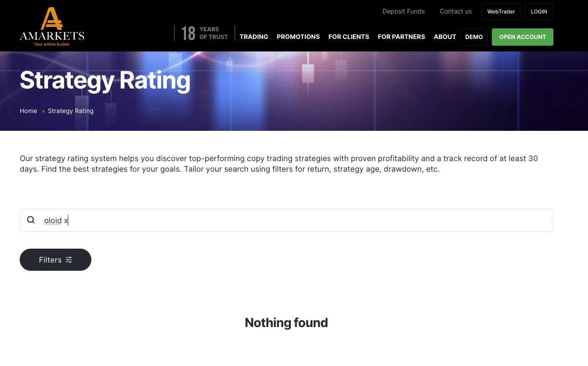
Task: Open the Filters button
Action: tap(55, 260)
